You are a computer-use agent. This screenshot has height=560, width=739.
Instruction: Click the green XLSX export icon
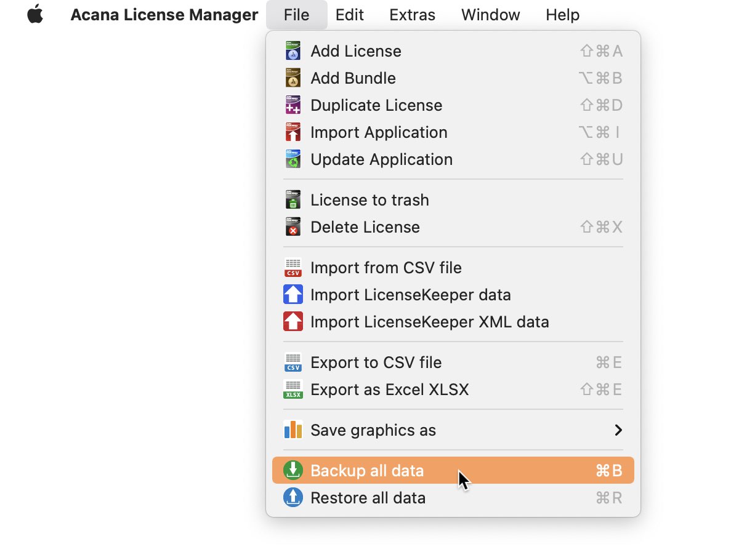293,390
